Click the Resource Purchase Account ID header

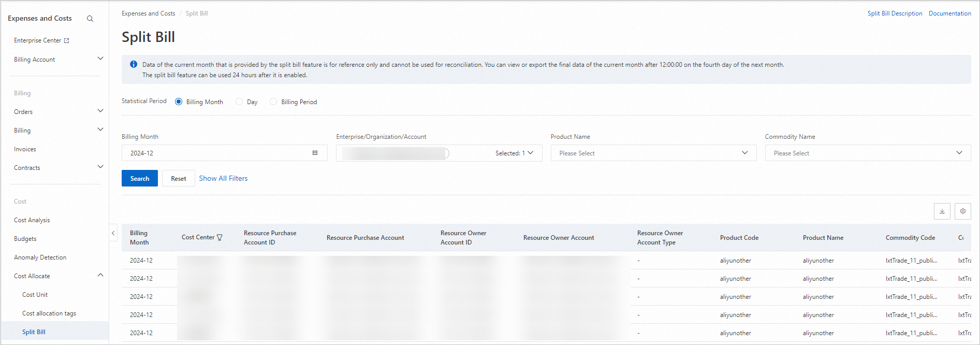click(x=270, y=238)
